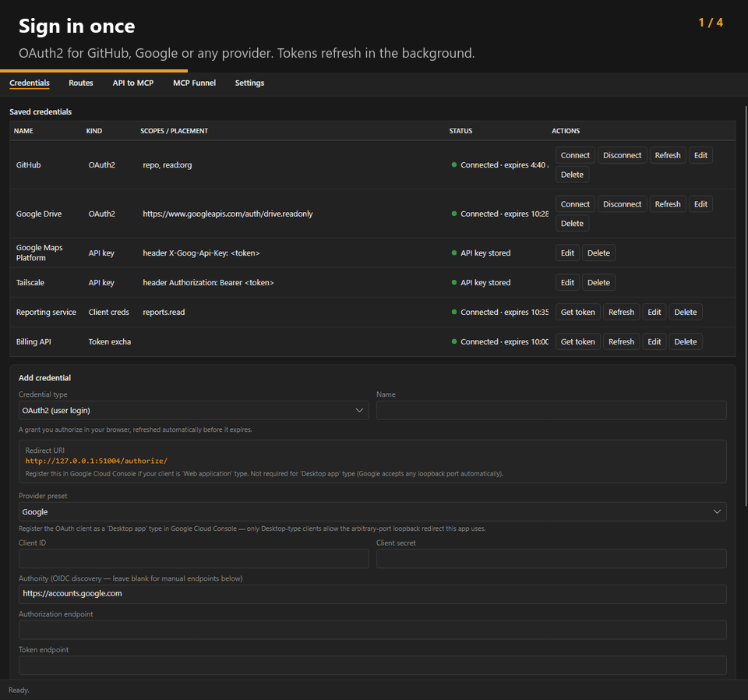Go to the MCP Funnel tab
Image resolution: width=748 pixels, height=700 pixels.
(194, 83)
